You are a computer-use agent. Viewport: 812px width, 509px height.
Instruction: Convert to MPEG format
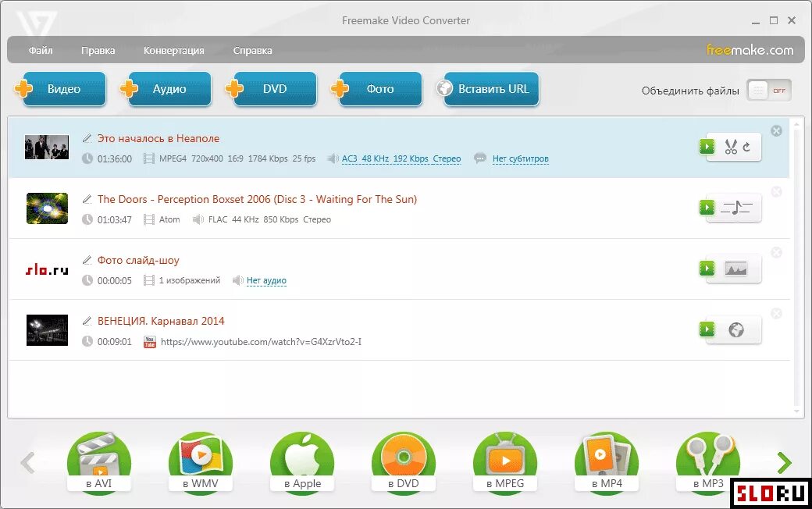coord(505,463)
